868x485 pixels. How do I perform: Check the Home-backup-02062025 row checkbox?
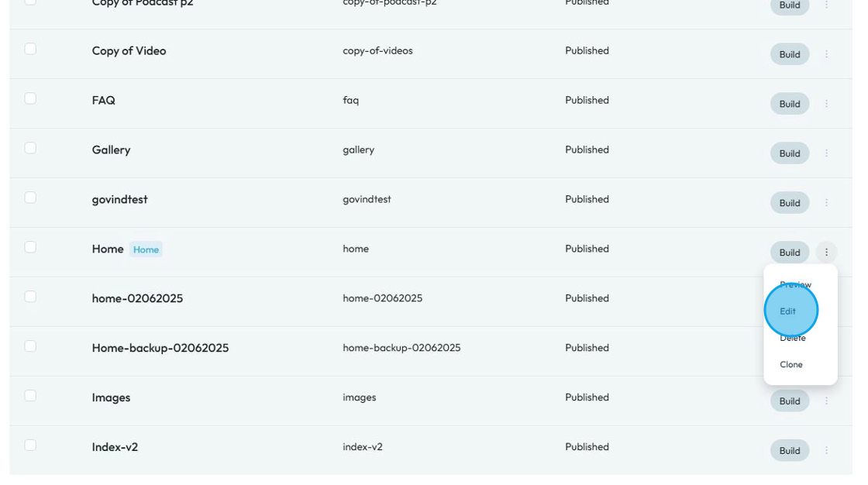point(30,346)
